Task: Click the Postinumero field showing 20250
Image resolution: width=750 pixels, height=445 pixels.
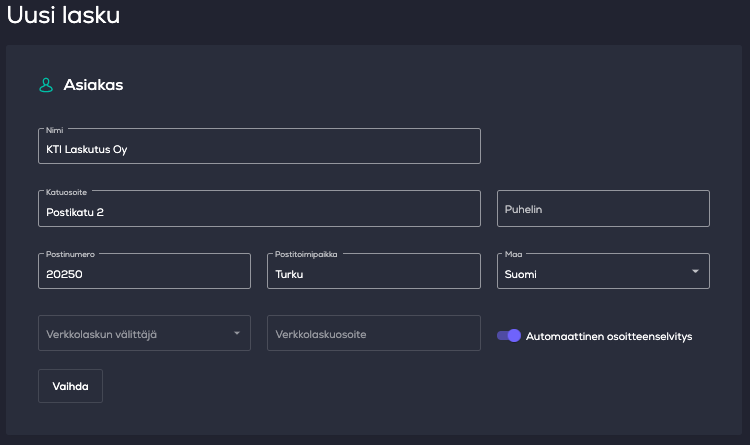Action: [144, 271]
